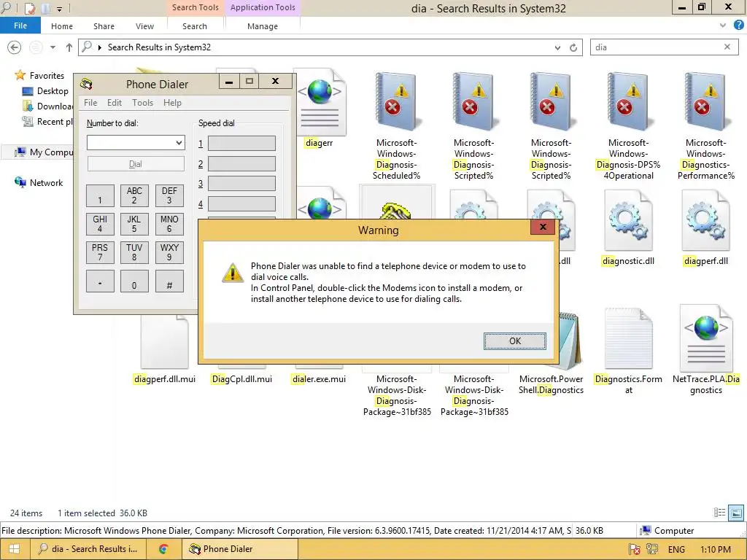
Task: Clear the search box with the X
Action: pyautogui.click(x=727, y=47)
